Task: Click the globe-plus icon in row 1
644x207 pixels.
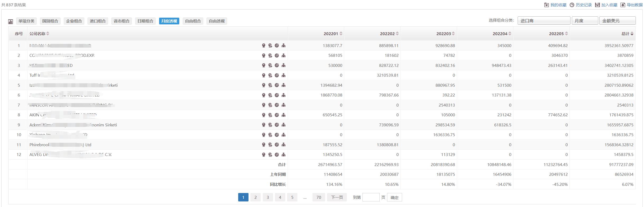Action: 270,45
